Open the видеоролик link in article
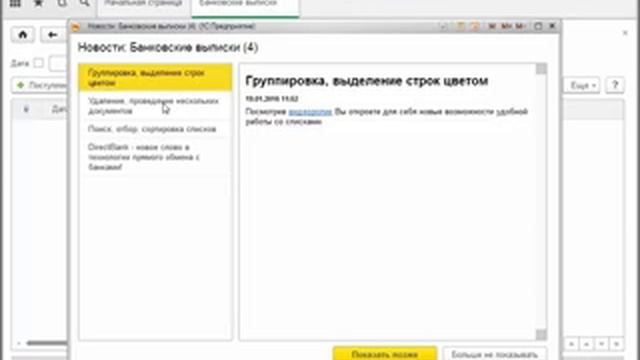Viewport: 640px width, 360px height. click(x=310, y=112)
